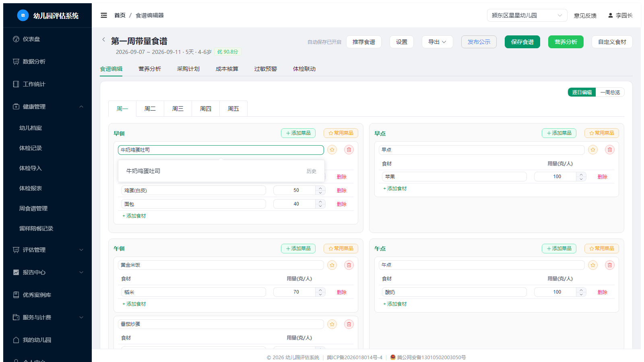Viewport: 644px width, 362px height.
Task: Switch to 一周总览 view mode
Action: (x=610, y=92)
